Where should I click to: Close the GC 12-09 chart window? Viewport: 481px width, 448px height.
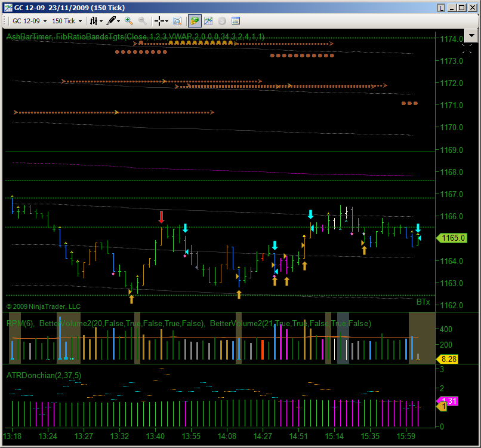pyautogui.click(x=473, y=8)
